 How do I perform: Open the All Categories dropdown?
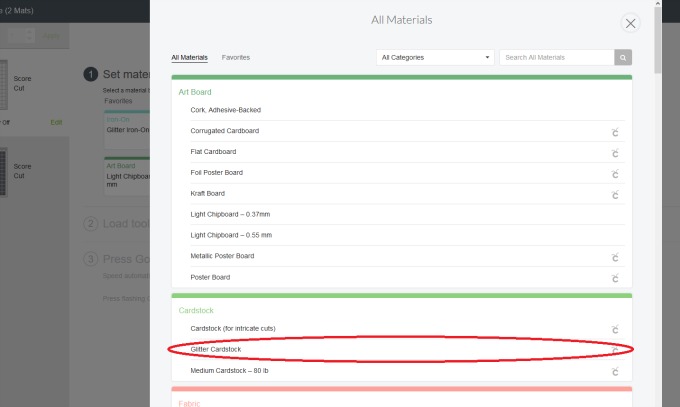coord(435,57)
